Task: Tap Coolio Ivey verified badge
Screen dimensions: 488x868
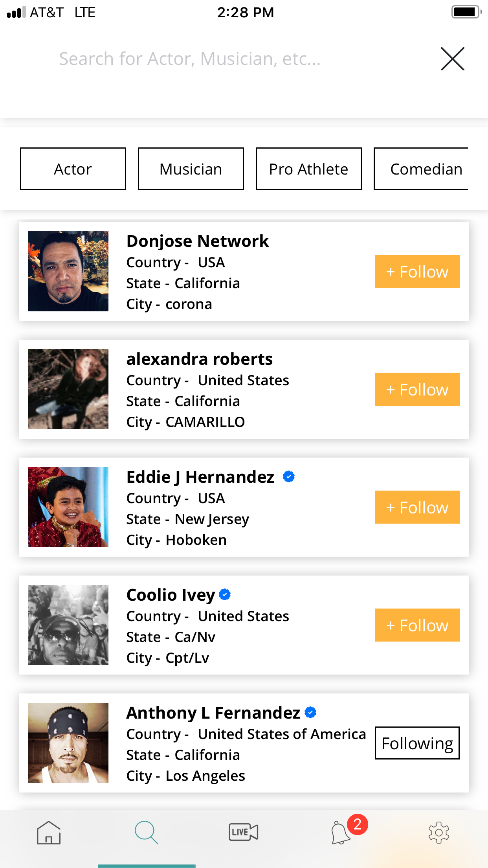Action: pyautogui.click(x=225, y=595)
